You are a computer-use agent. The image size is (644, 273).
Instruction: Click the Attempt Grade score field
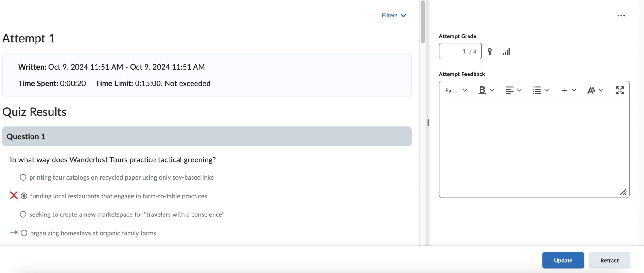[x=460, y=51]
